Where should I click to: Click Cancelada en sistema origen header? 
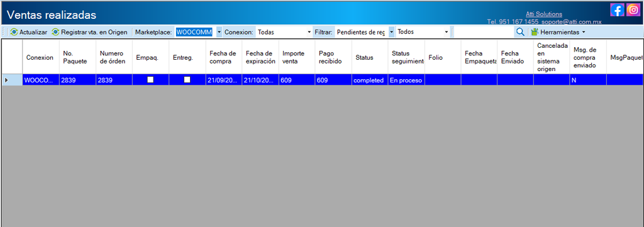click(552, 57)
